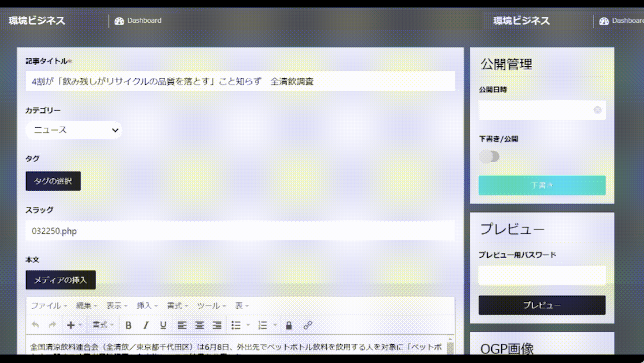Open the ニュース category dropdown
Screen dimensions: 644x363
pos(74,130)
